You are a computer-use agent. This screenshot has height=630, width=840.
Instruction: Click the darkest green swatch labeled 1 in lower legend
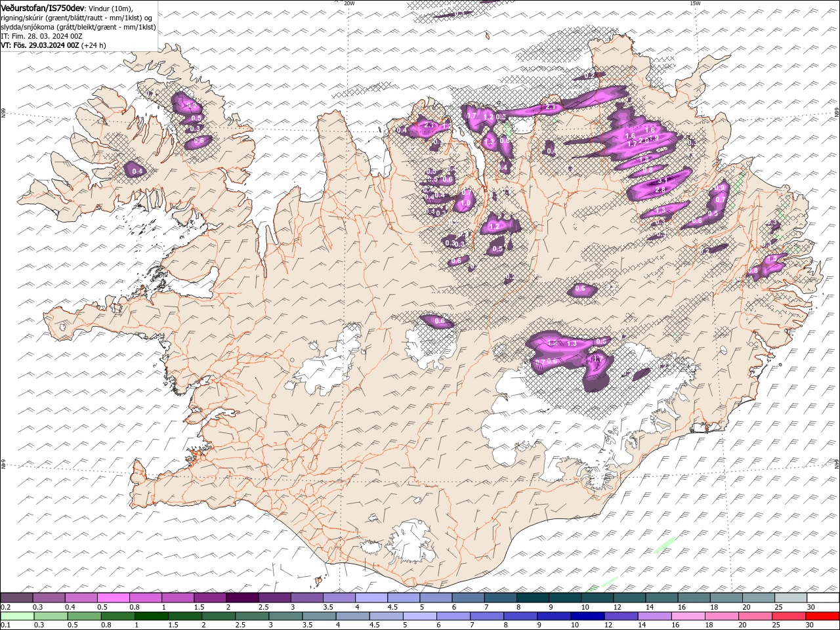[151, 616]
